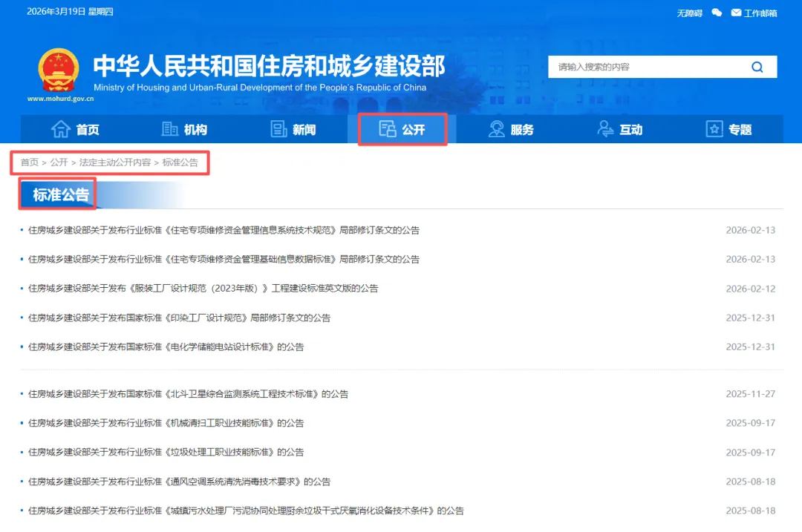Click the 2025-11-27 date entry
802x532 pixels.
750,394
